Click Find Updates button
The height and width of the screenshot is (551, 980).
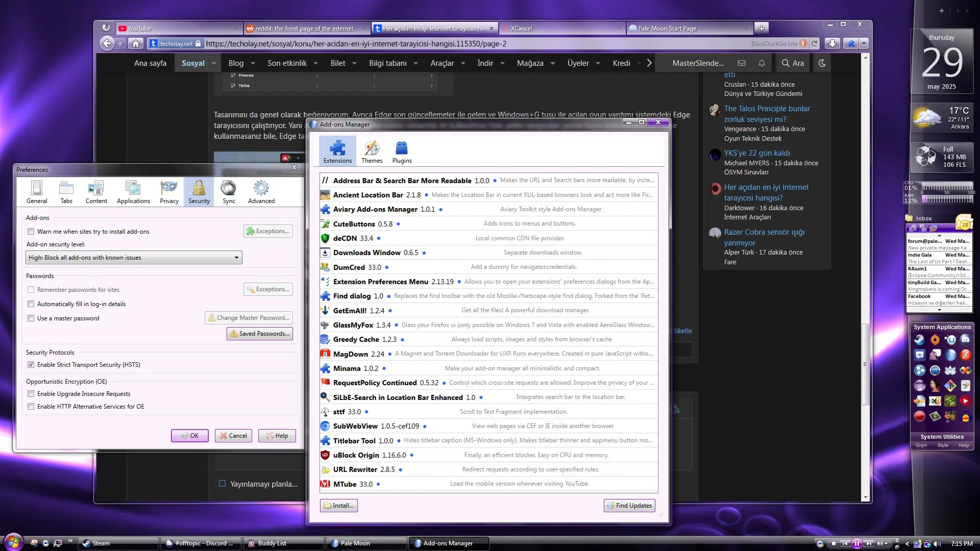(629, 506)
